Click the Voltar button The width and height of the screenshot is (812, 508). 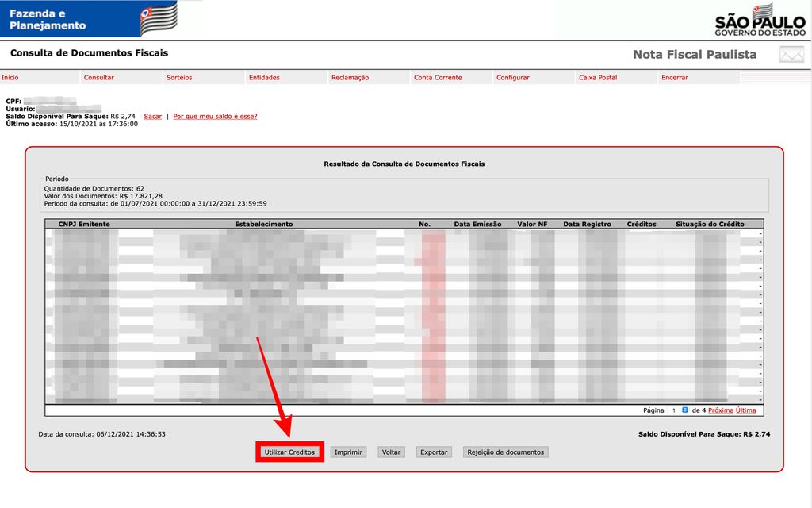(391, 452)
